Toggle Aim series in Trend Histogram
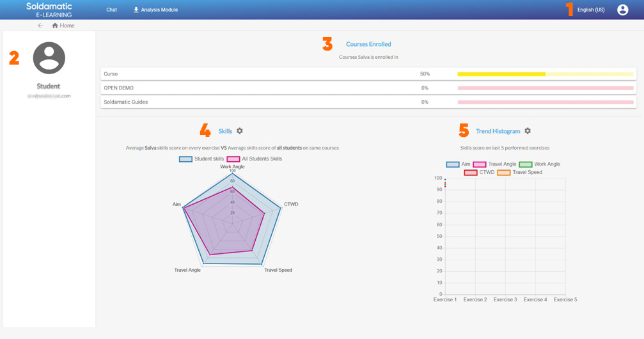The image size is (644, 339). point(453,164)
